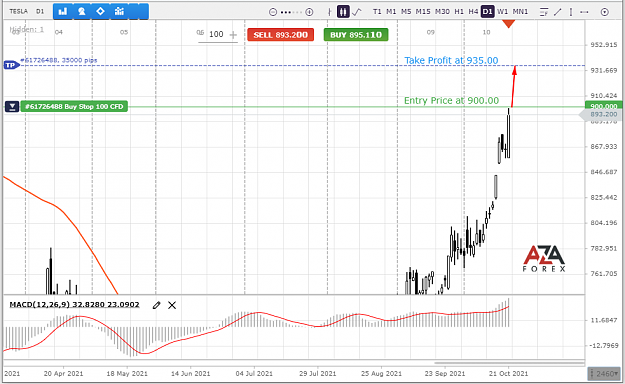The height and width of the screenshot is (384, 625).
Task: Switch to candlestick chart type
Action: [343, 12]
